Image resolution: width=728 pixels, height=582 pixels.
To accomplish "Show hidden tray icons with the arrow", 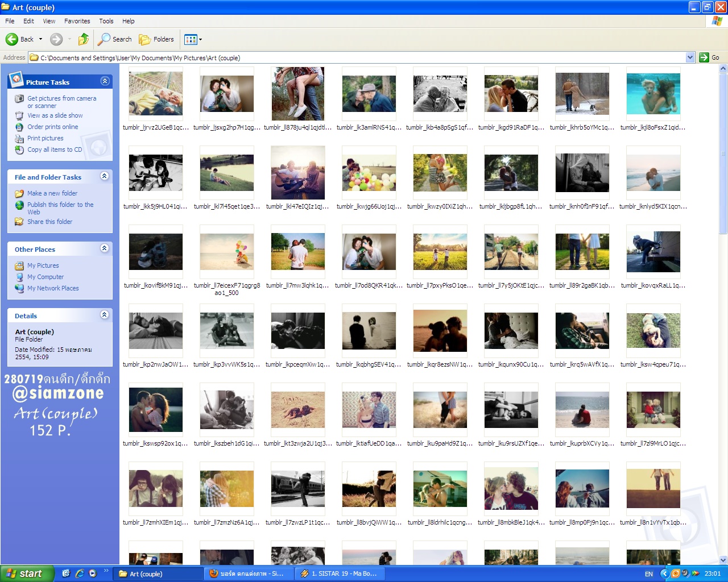I will coord(664,573).
